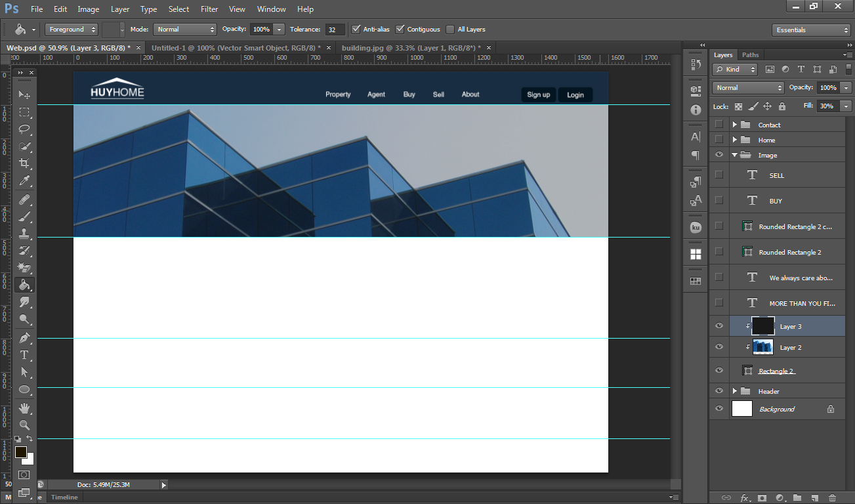Switch to the building.jpg document tab
Screen dimensions: 855x504
(x=411, y=48)
